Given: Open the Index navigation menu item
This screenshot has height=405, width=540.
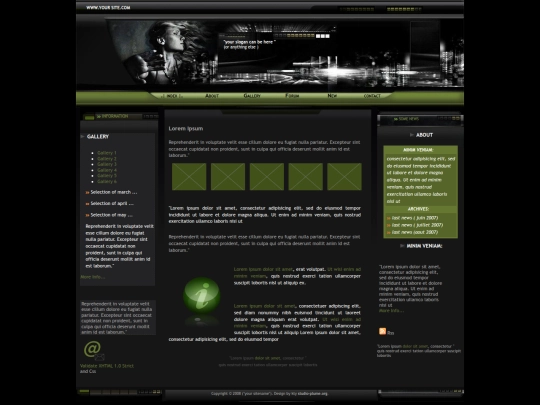Looking at the screenshot, I should [172, 96].
